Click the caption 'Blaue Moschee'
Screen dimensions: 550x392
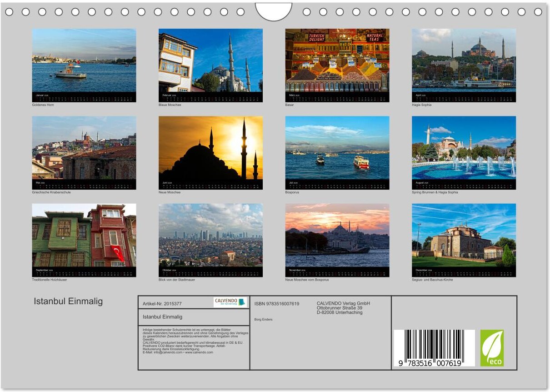click(170, 105)
